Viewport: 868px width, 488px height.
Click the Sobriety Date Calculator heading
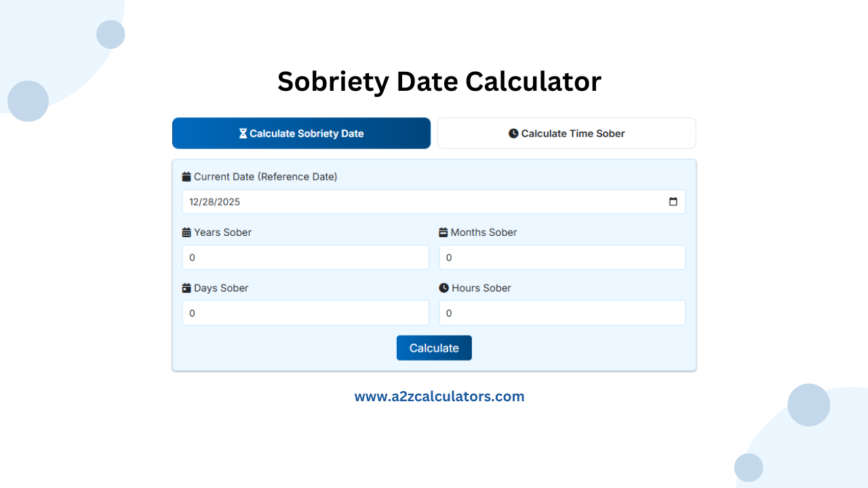439,81
